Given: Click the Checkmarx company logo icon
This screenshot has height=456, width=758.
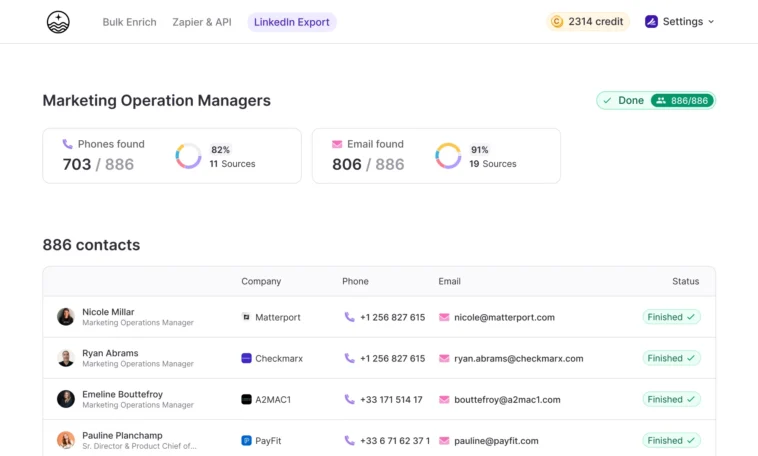Looking at the screenshot, I should point(246,358).
